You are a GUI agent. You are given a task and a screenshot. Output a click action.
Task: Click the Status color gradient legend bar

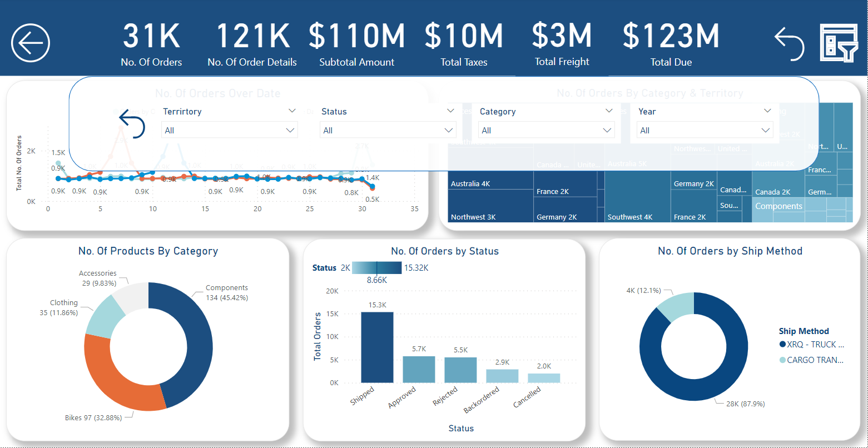pos(376,267)
